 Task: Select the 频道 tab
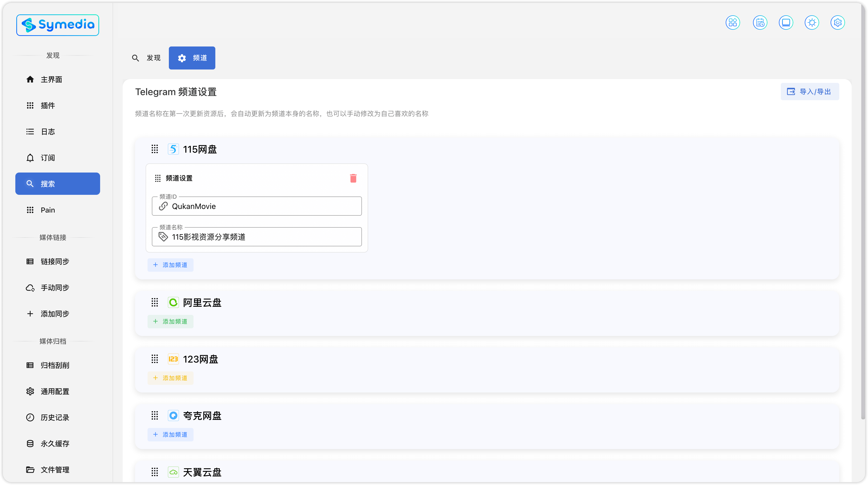(192, 58)
